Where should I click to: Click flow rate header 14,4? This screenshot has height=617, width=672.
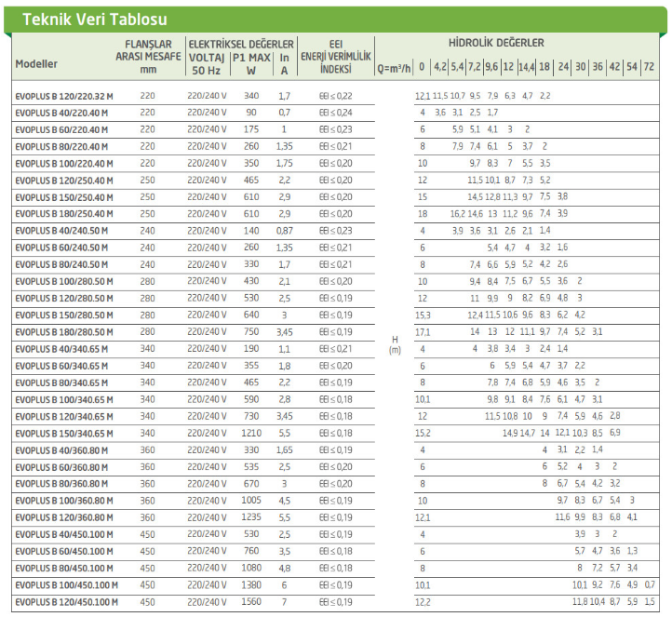527,67
